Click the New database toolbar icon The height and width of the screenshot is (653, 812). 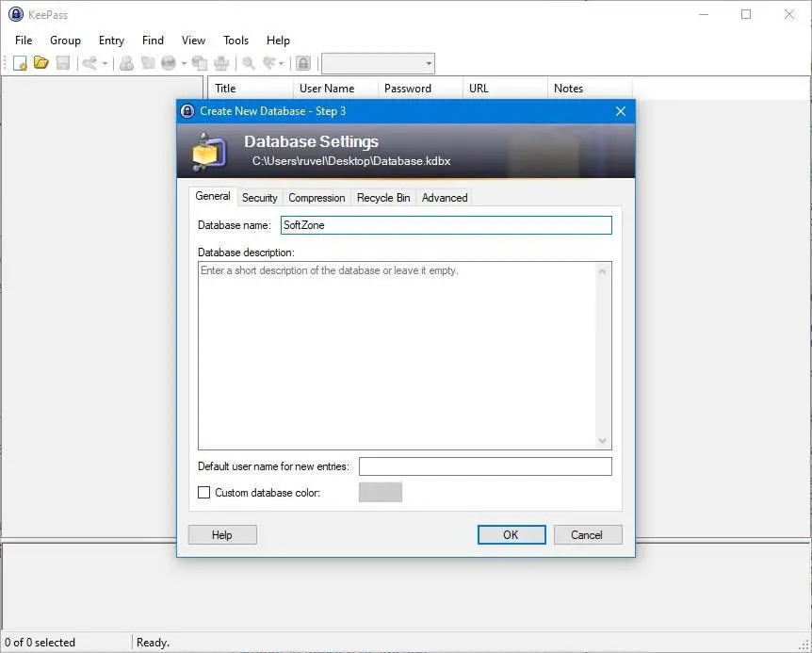tap(20, 63)
